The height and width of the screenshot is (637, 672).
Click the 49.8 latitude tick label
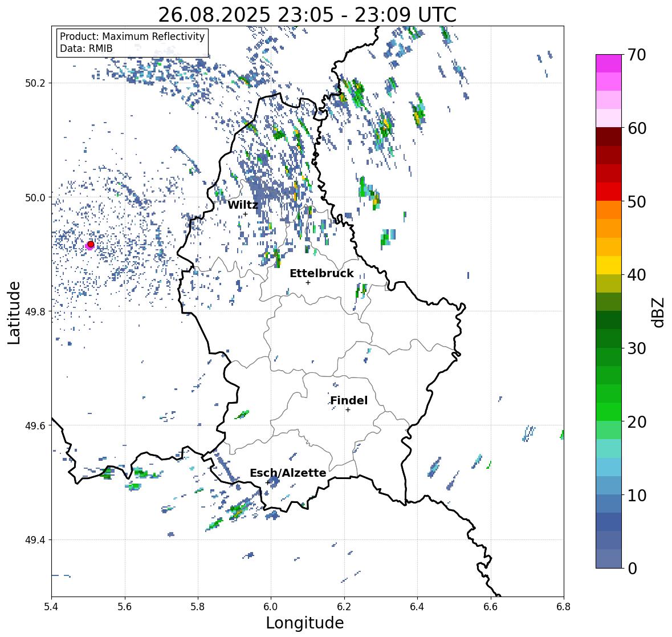[35, 311]
